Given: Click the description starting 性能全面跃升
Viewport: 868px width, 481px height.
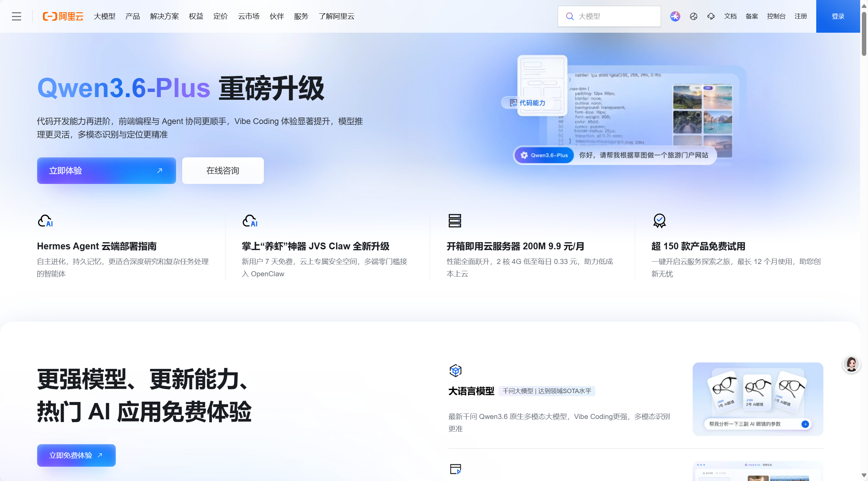Looking at the screenshot, I should (x=530, y=267).
